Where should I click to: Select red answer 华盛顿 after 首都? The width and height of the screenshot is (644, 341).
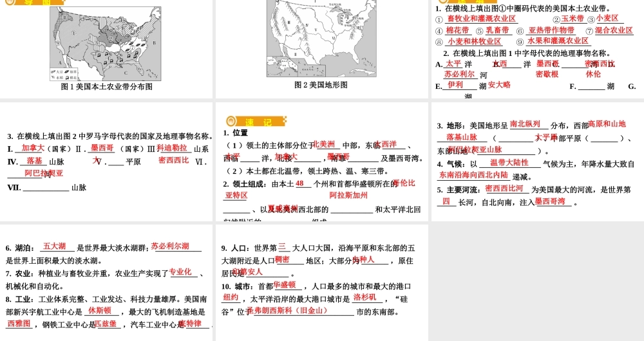[x=284, y=285]
